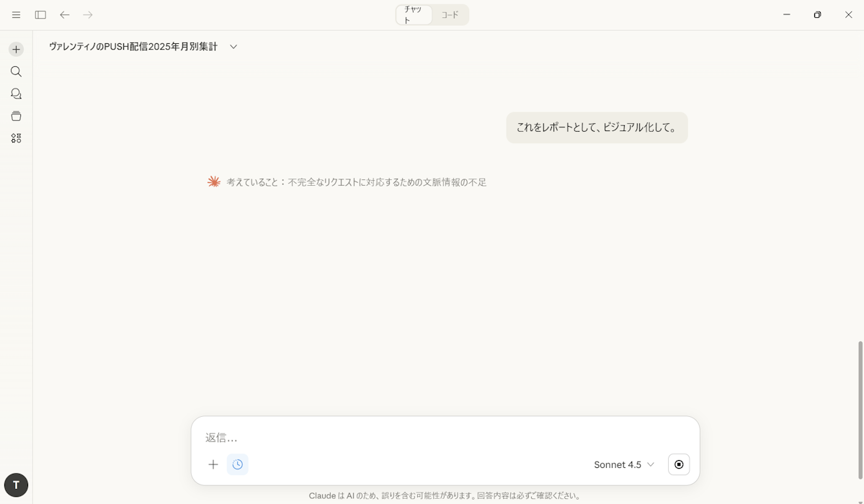The image size is (864, 504).
Task: Stop the response generation
Action: 679,464
